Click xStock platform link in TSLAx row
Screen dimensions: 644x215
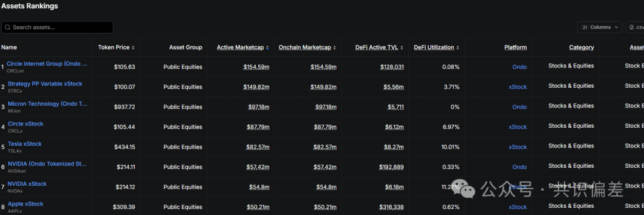(518, 147)
